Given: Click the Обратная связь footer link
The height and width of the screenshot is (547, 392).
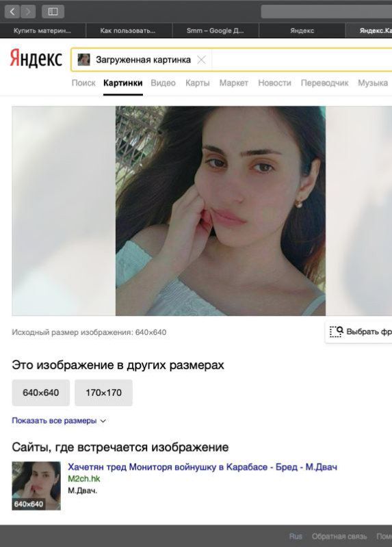Looking at the screenshot, I should coord(339,536).
